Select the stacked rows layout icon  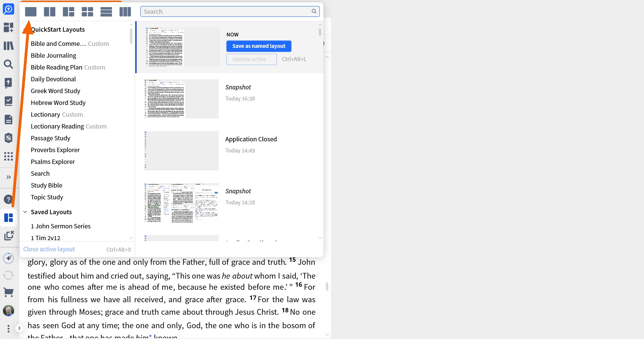pyautogui.click(x=106, y=12)
